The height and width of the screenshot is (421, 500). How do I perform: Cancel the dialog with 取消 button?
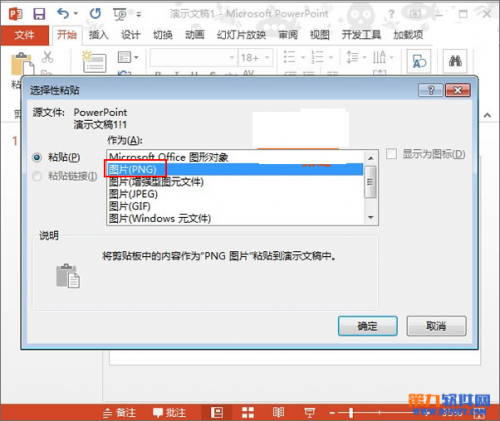tap(436, 326)
